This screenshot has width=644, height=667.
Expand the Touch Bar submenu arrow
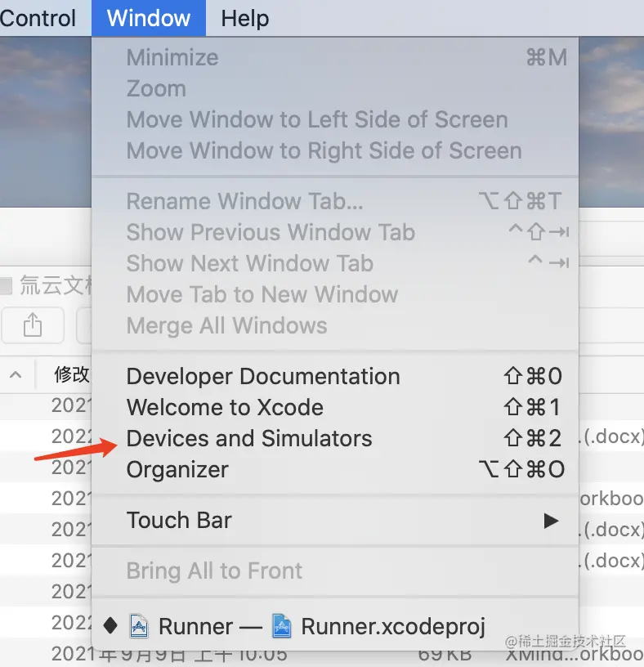coord(552,521)
